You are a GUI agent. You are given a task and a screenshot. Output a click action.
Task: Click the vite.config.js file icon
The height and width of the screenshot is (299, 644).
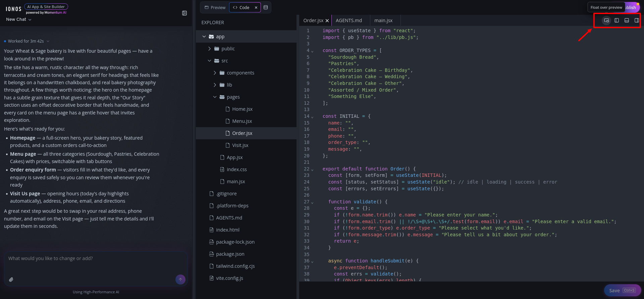[x=211, y=278]
